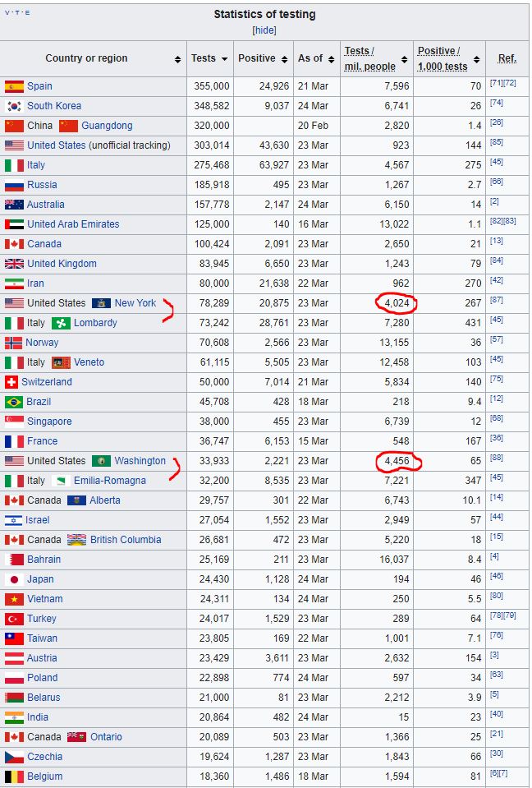Click the Ontario provincial flag icon
The width and height of the screenshot is (532, 788).
[x=77, y=737]
